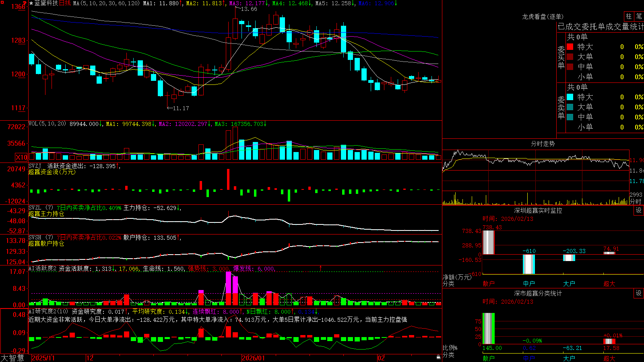Click the 02 month marker on timeline
This screenshot has width=644, height=362.
click(381, 358)
